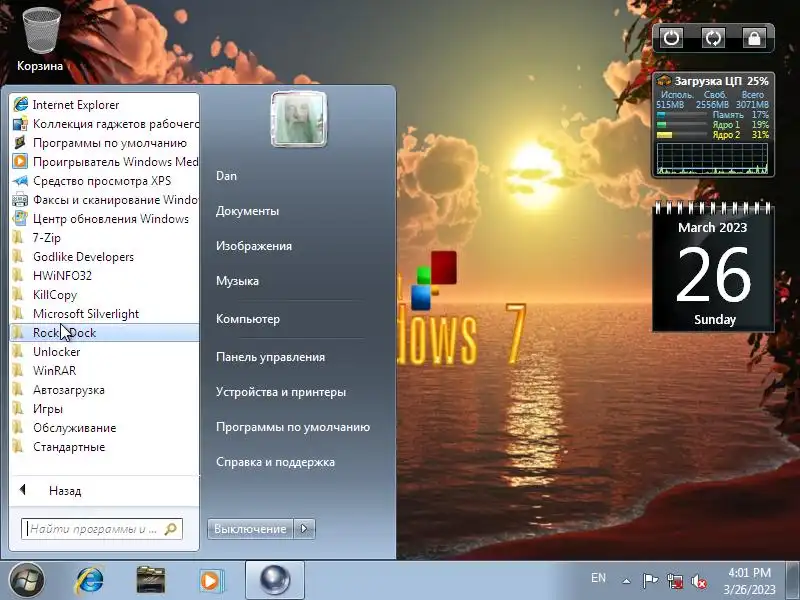Open the file explorer taskbar icon

click(x=151, y=581)
